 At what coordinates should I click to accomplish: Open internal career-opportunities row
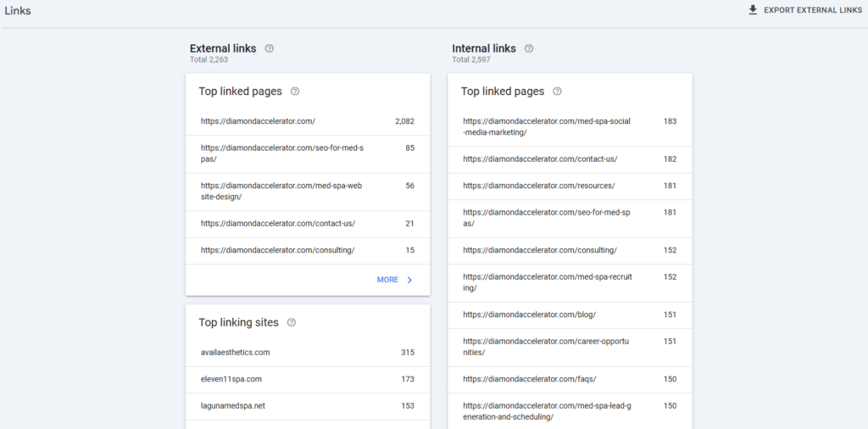(570, 347)
